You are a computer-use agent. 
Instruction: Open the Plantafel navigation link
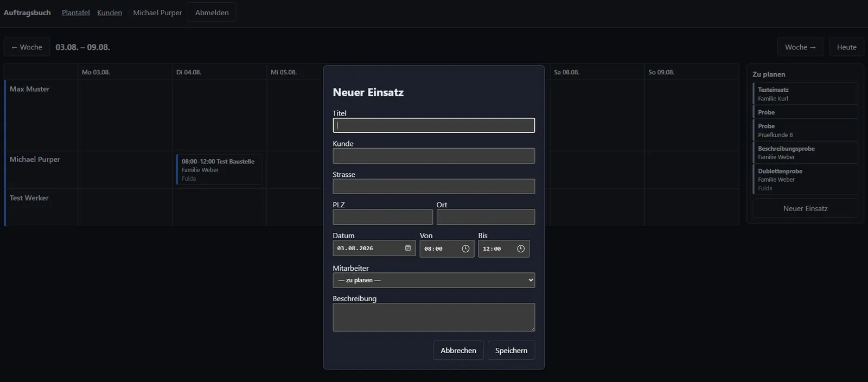pos(76,12)
